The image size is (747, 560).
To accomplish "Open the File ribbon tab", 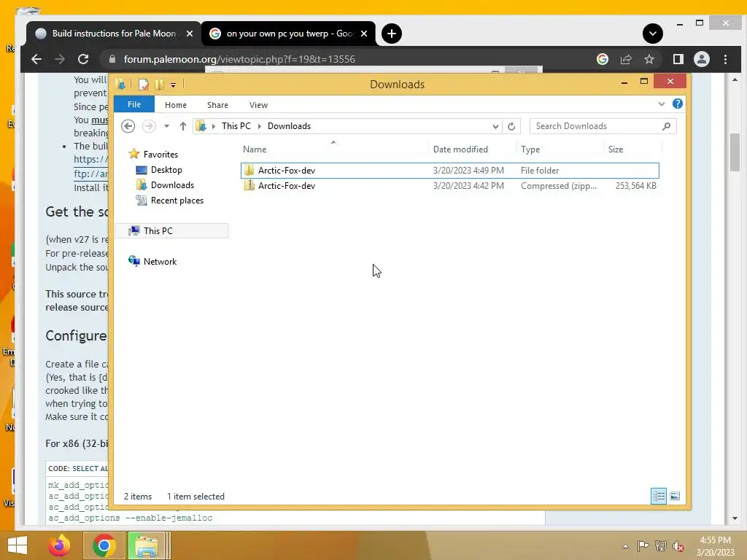I will pos(134,104).
